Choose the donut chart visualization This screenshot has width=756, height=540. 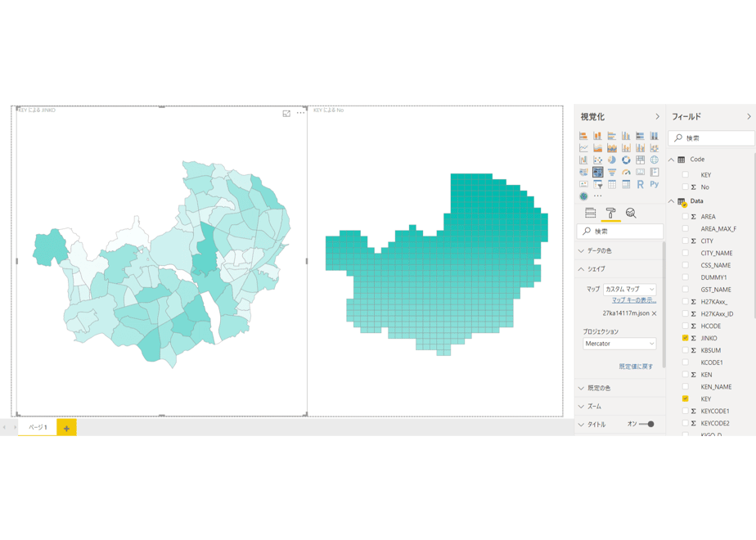pyautogui.click(x=626, y=160)
